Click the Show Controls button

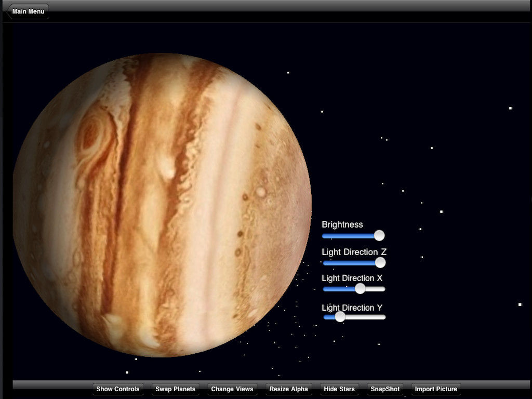[118, 389]
